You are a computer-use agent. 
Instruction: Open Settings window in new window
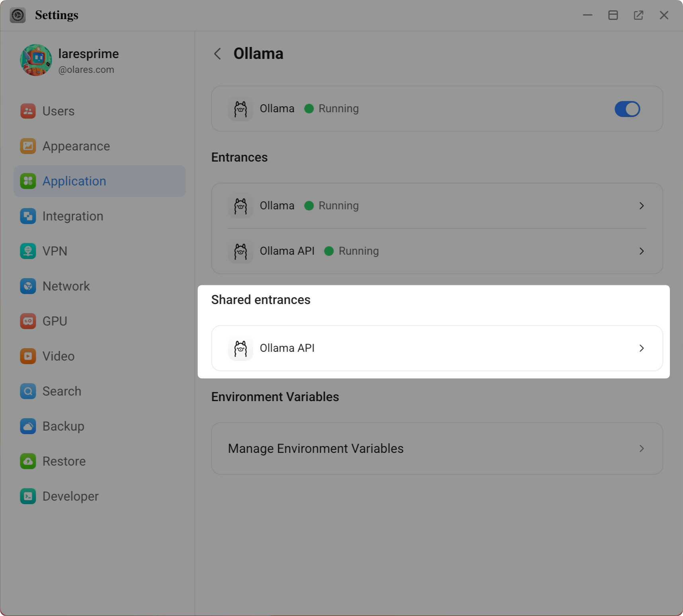coord(638,15)
